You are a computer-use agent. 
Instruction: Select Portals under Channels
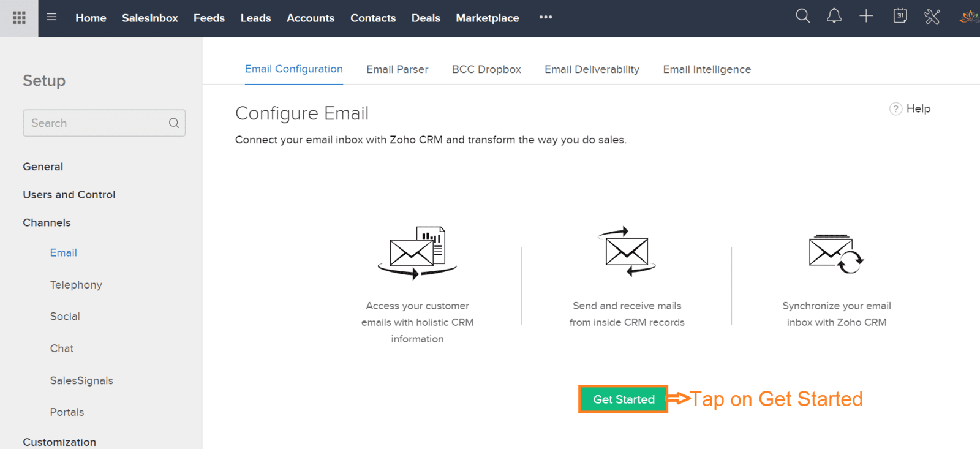click(67, 412)
